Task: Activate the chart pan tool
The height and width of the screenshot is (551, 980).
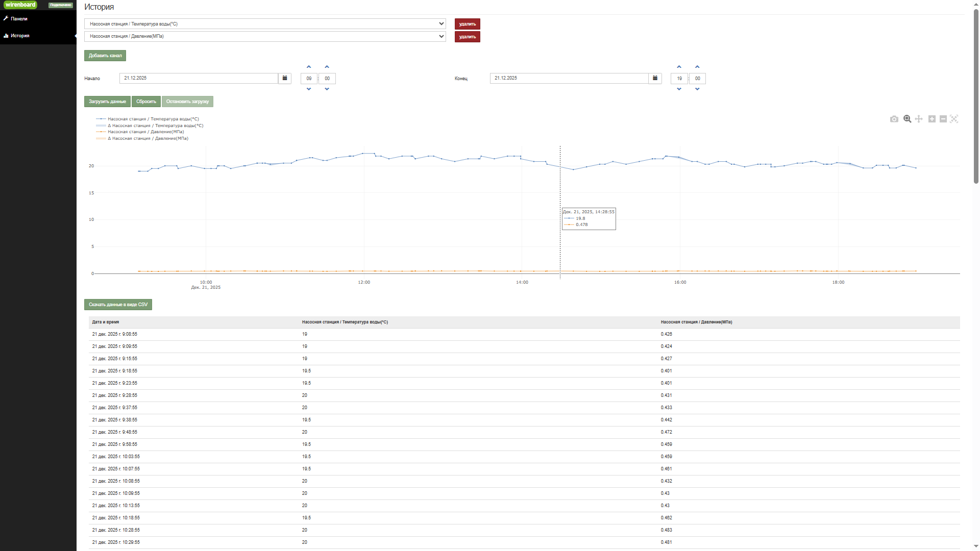Action: click(x=919, y=119)
